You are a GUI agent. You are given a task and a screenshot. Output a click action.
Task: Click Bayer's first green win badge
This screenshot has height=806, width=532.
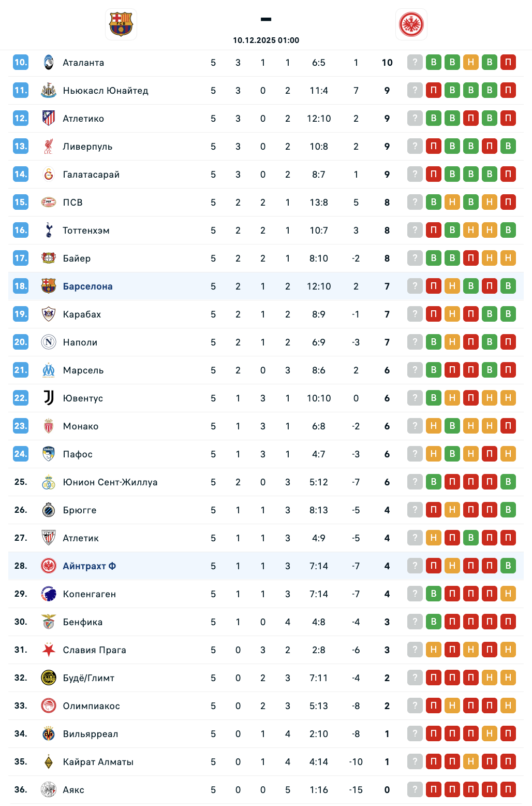coord(434,258)
